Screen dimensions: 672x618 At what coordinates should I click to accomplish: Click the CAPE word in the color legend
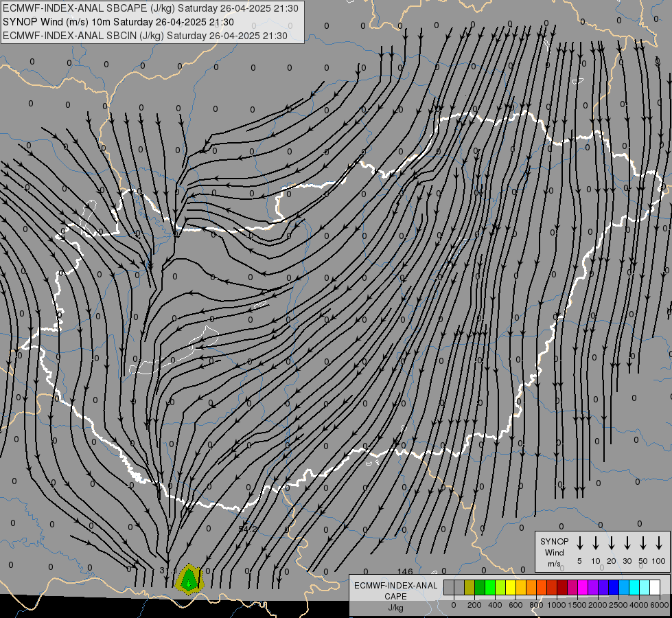tap(395, 597)
